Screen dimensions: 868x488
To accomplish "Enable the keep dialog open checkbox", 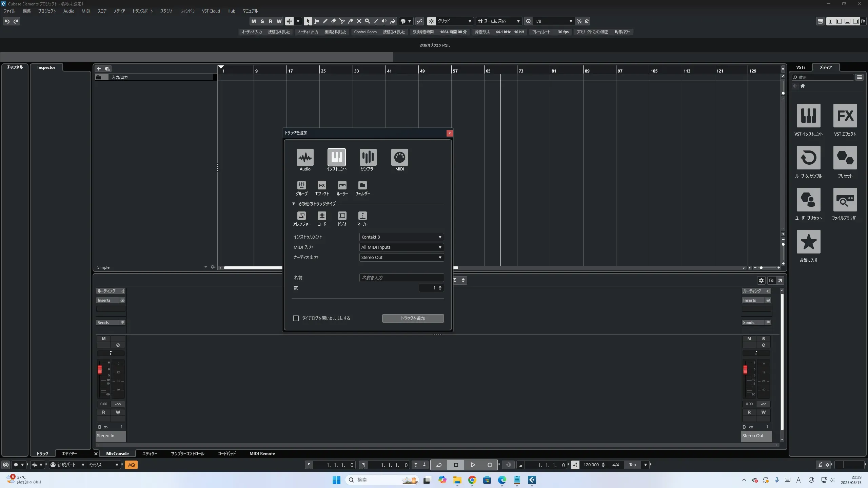I will (x=296, y=319).
